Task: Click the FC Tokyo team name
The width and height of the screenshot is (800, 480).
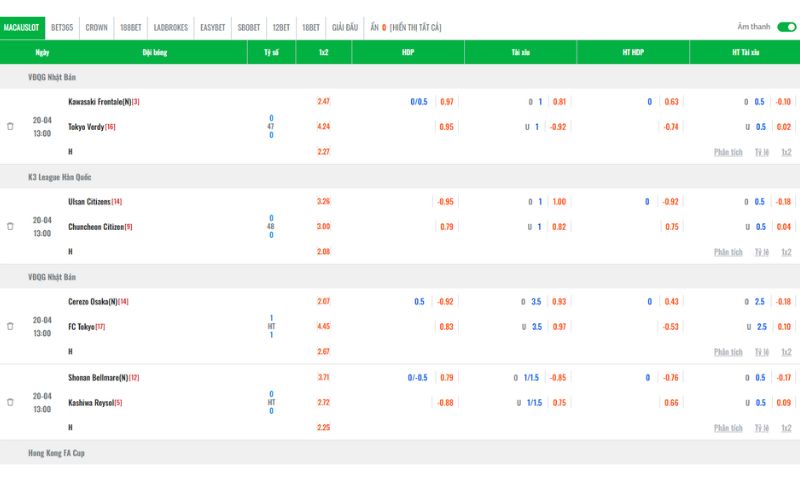Action: [82, 326]
